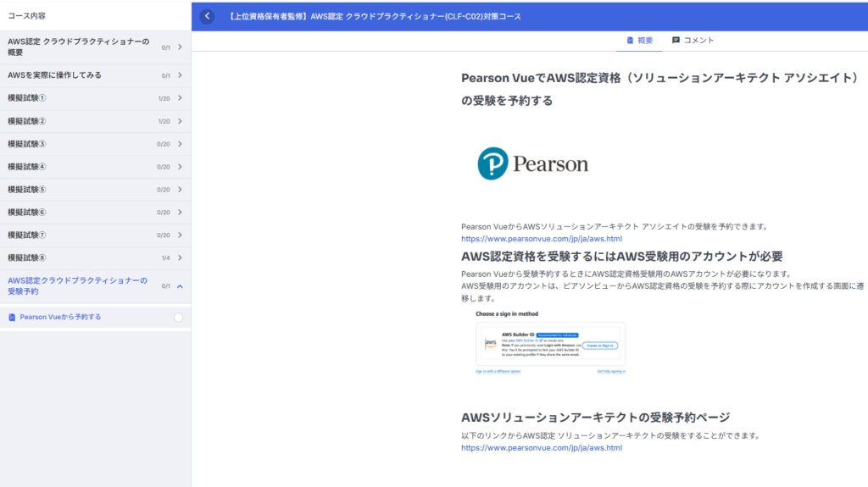Click the comment bubble icon beside コメント
868x487 pixels.
pos(676,40)
